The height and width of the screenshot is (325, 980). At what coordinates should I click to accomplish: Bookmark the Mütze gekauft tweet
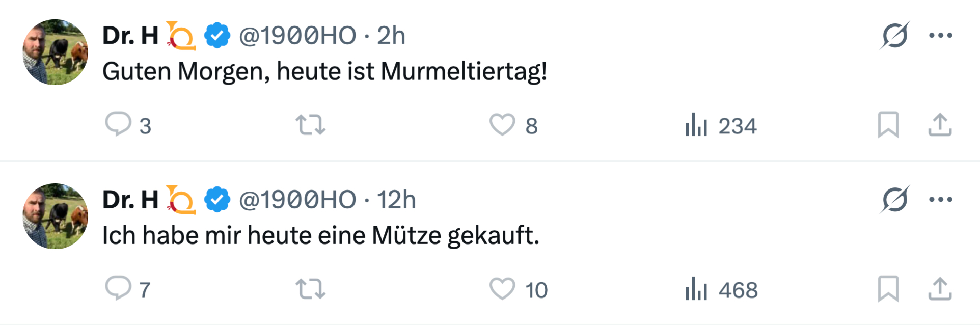pos(888,289)
